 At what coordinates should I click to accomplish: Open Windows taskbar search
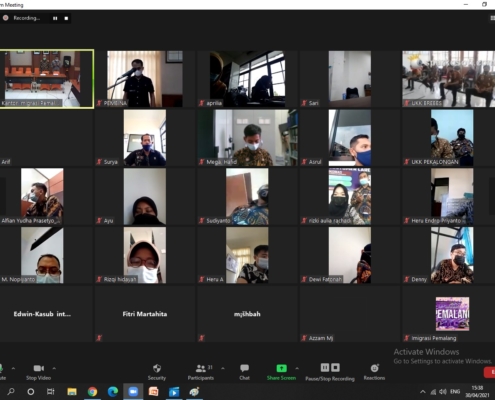pos(11,392)
